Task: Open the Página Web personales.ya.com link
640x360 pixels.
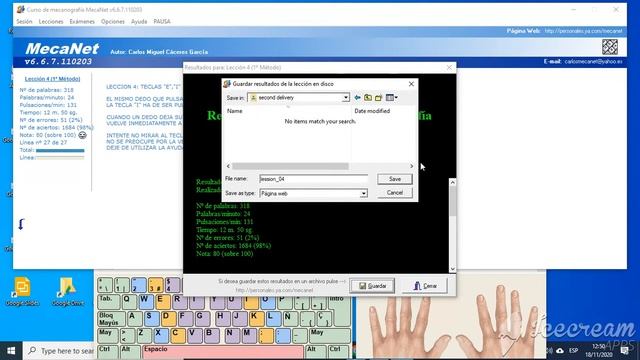Action: pyautogui.click(x=583, y=31)
